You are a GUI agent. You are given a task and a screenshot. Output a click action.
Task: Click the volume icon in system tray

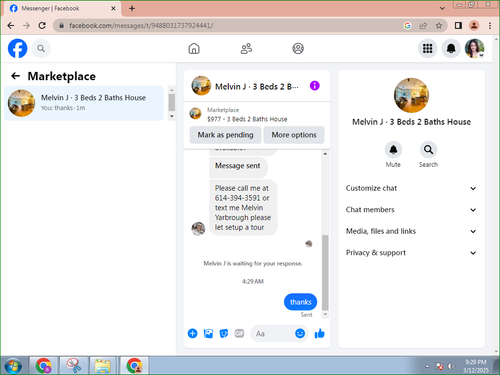click(451, 366)
